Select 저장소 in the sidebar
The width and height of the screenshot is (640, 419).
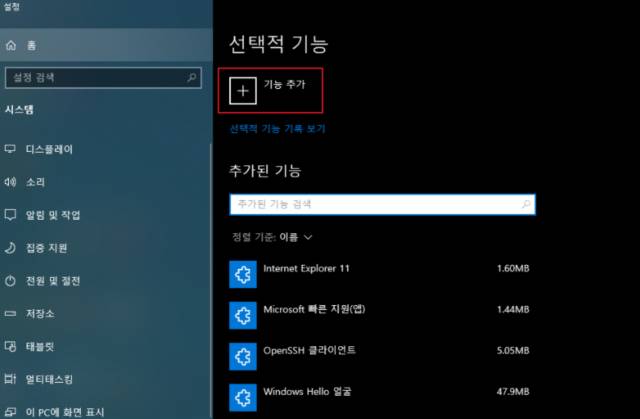pyautogui.click(x=40, y=313)
